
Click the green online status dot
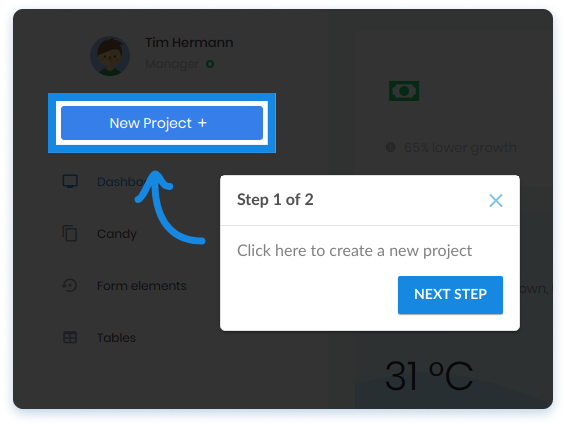pyautogui.click(x=210, y=64)
